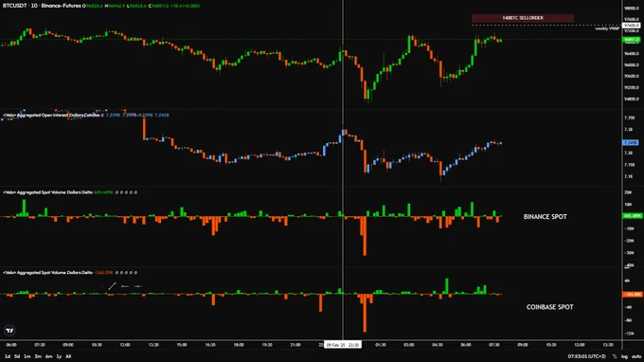The width and height of the screenshot is (644, 362).
Task: Click the weekly VWAP text label
Action: pyautogui.click(x=607, y=28)
